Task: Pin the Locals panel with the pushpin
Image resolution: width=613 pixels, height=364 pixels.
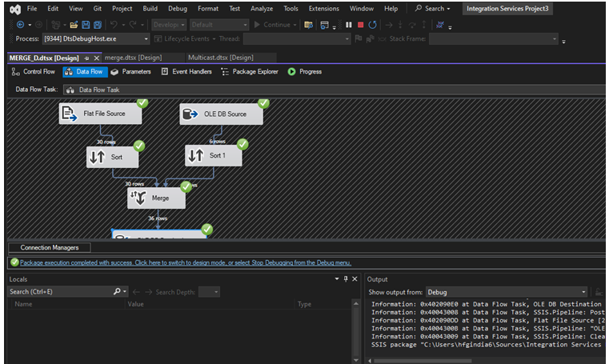Action: 346,279
